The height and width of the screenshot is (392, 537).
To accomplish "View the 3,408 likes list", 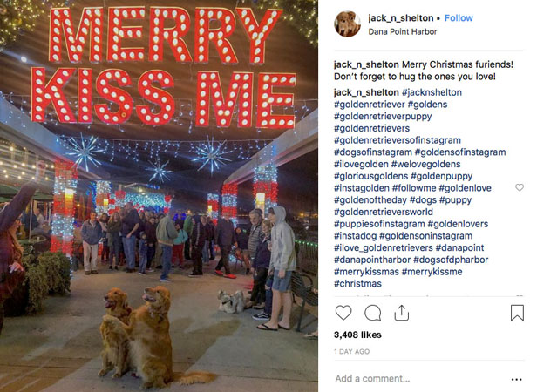I will point(357,335).
